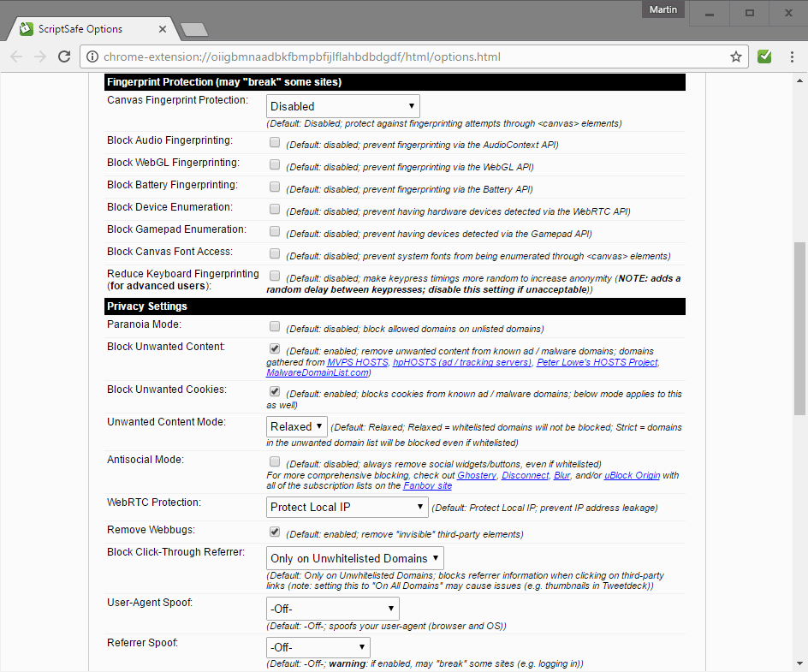This screenshot has width=808, height=672.
Task: Click the back navigation arrow
Action: click(x=16, y=56)
